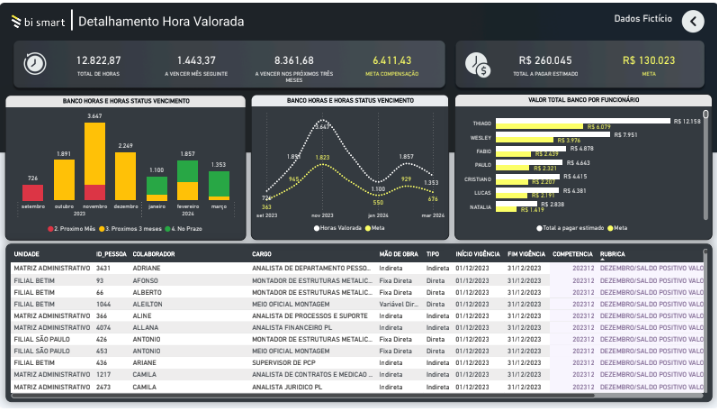Click the INÍCIO VIGÊNCIA column header
717x411 pixels.
click(x=476, y=254)
